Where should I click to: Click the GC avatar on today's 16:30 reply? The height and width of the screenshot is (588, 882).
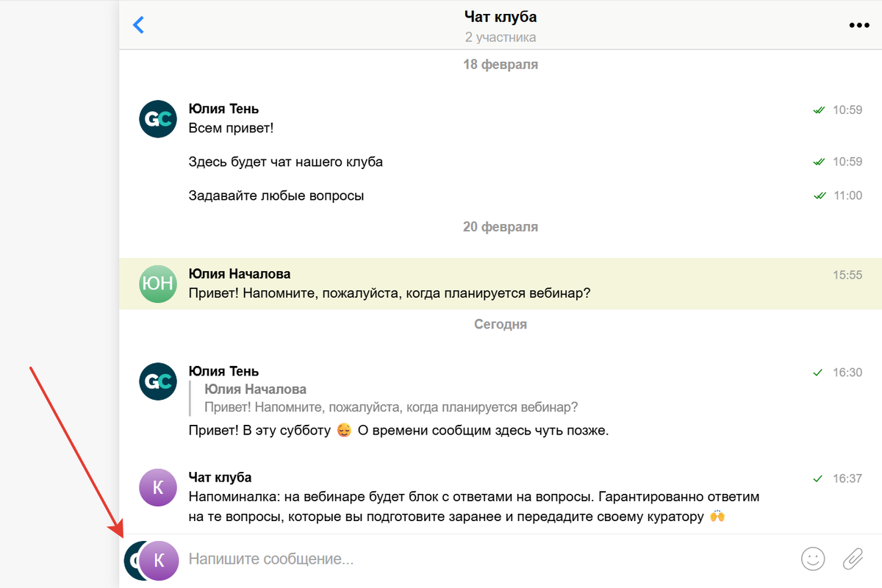(158, 381)
